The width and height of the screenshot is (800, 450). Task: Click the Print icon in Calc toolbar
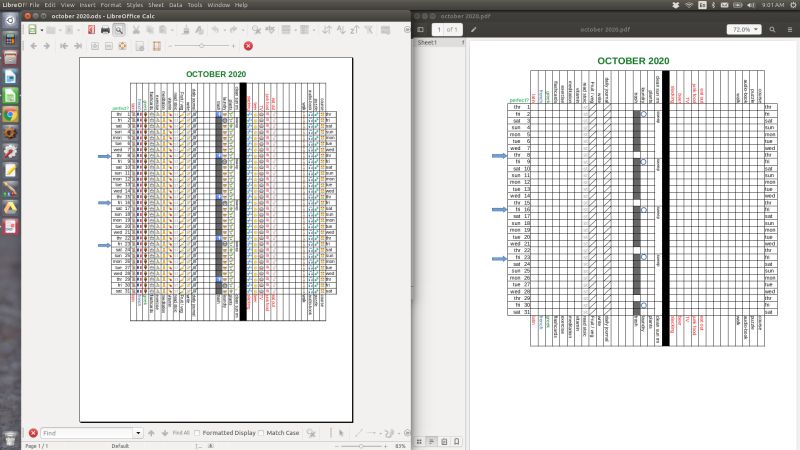click(105, 30)
